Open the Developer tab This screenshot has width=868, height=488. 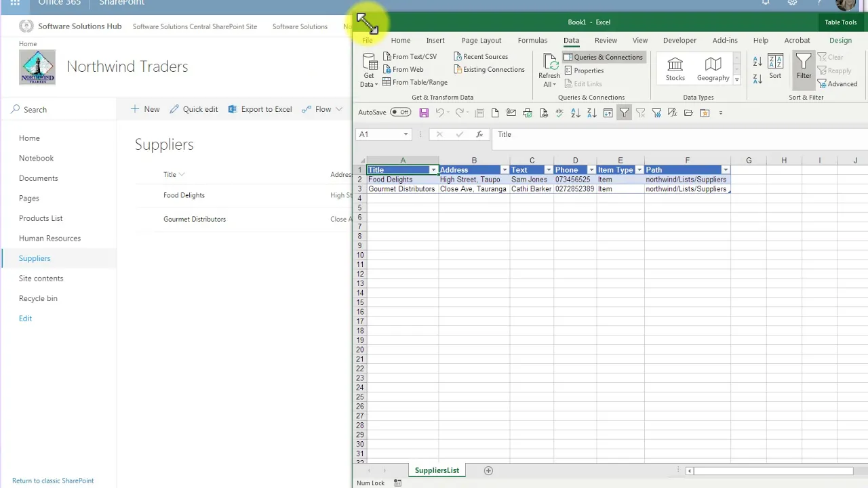(x=679, y=41)
